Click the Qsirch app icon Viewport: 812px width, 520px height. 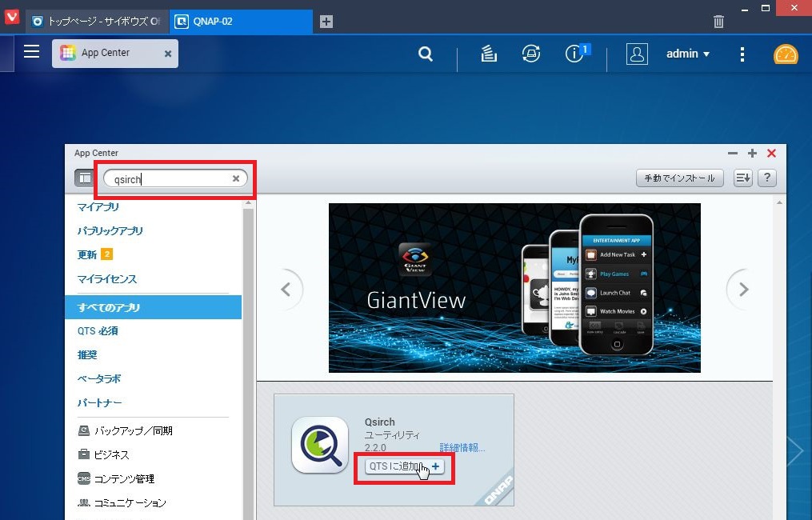(x=319, y=445)
